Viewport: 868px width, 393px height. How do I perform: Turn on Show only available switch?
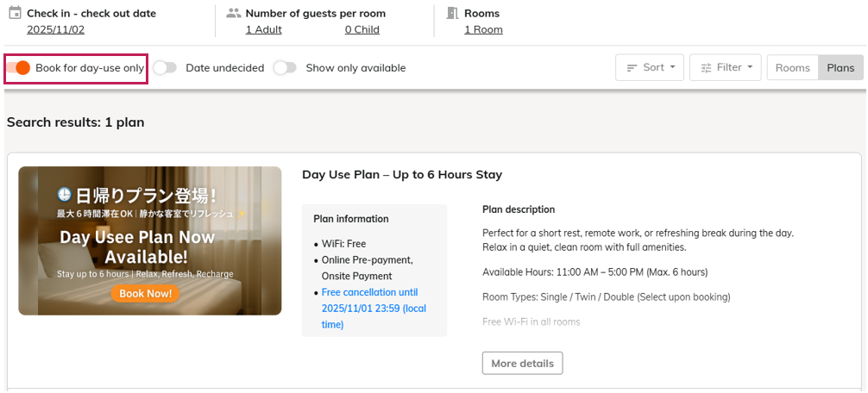285,67
